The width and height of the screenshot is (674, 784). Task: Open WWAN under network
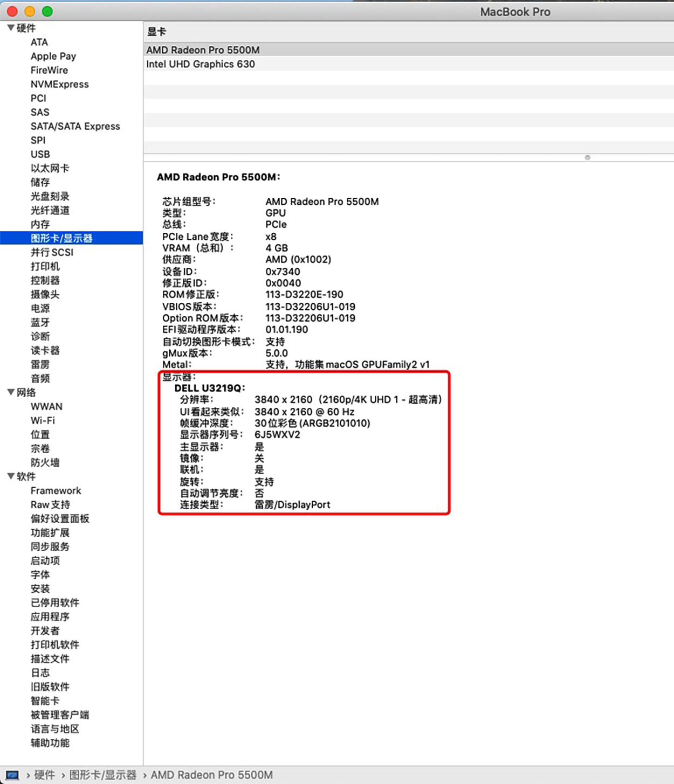tap(46, 406)
